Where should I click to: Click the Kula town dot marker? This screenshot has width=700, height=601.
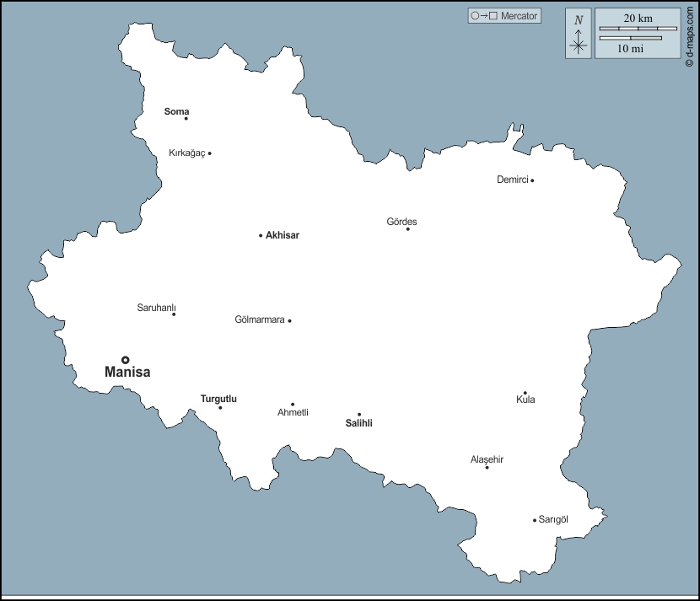[525, 393]
